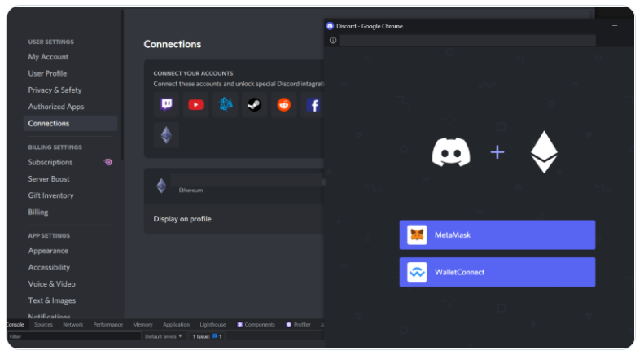644x355 pixels.
Task: Open Appearance settings
Action: [x=48, y=251]
